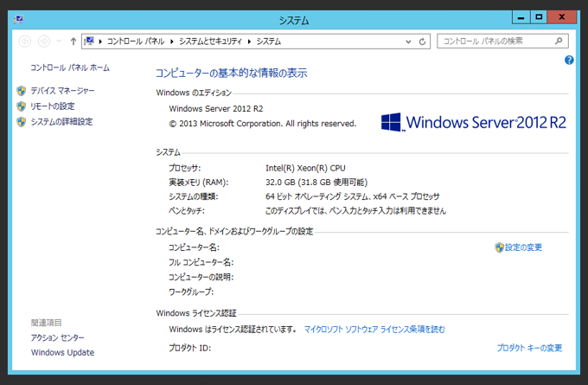The image size is (588, 385).
Task: Open コントロール パネル ホーム link
Action: tap(70, 68)
